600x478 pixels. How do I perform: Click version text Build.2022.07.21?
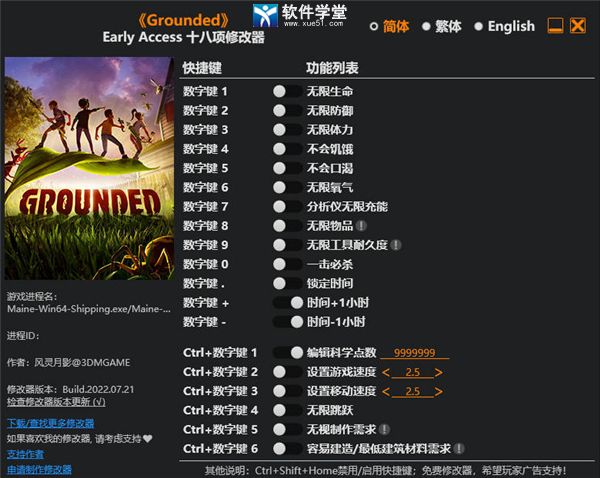(98, 390)
